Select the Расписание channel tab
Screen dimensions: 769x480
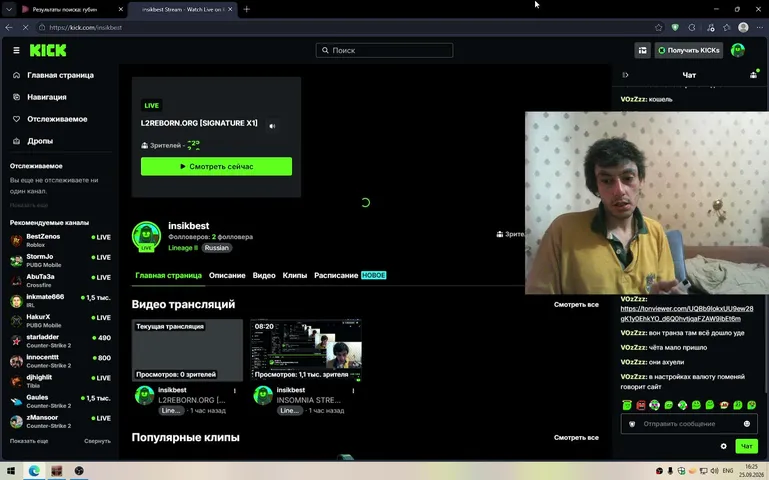[336, 276]
